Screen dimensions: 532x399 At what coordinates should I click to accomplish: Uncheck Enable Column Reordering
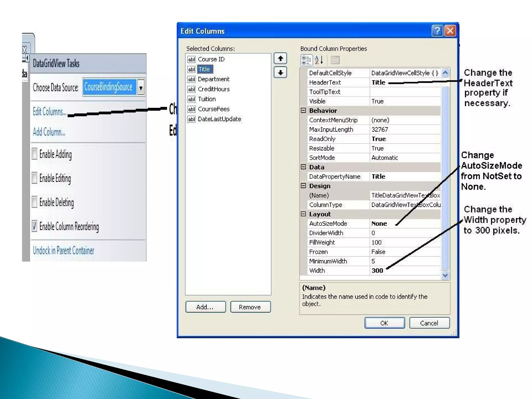[35, 226]
